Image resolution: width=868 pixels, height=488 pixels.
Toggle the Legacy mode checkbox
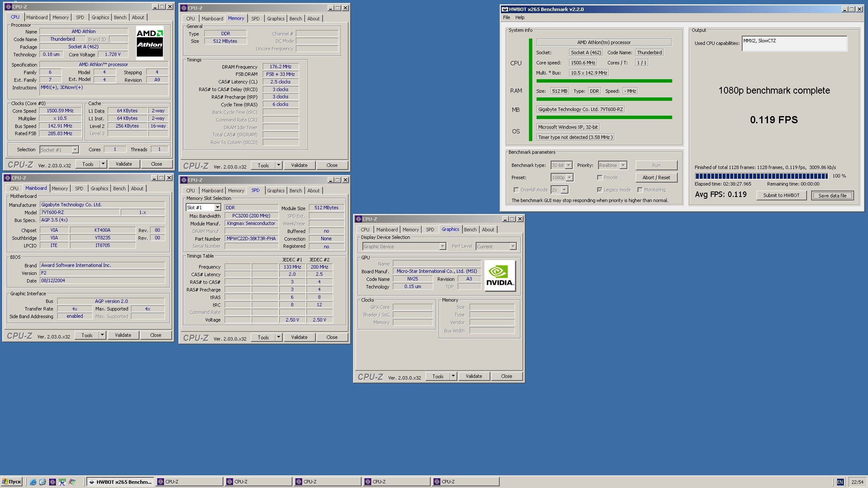click(600, 190)
